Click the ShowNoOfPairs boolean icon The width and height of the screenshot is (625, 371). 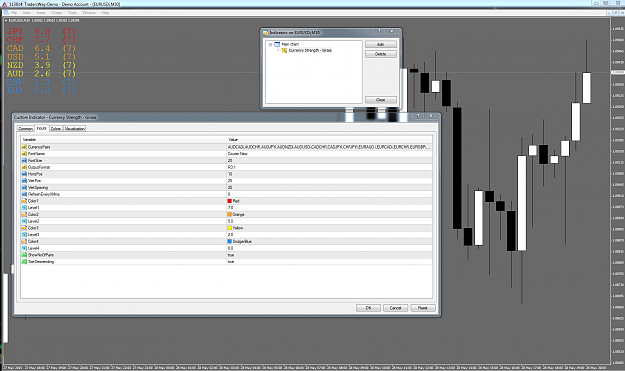coord(24,255)
